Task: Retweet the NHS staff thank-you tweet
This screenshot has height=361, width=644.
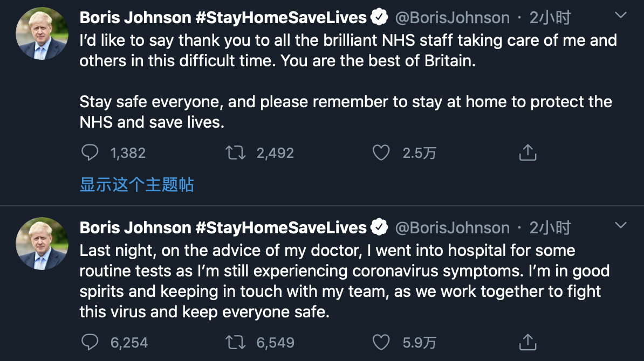Action: [x=236, y=153]
